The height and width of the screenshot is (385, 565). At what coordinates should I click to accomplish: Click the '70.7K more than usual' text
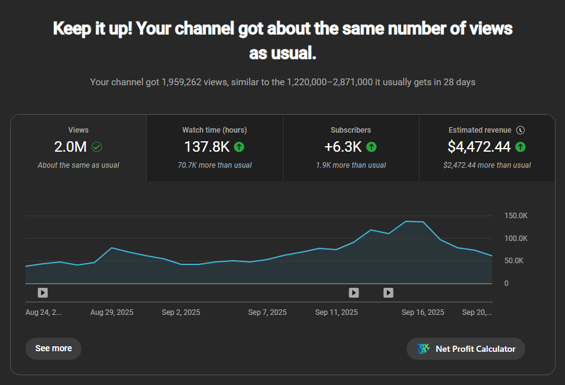pyautogui.click(x=215, y=165)
